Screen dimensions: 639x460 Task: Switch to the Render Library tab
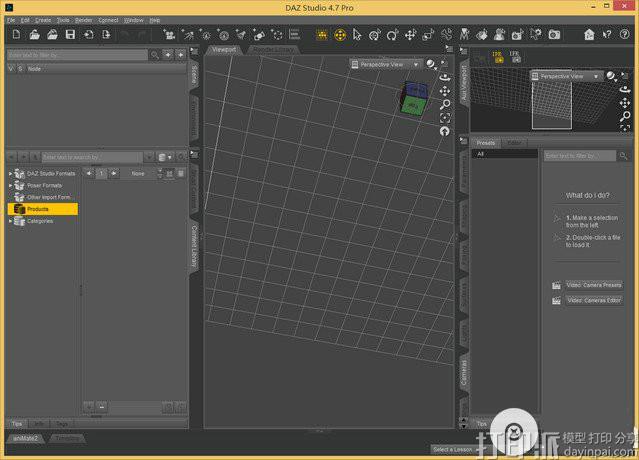273,50
